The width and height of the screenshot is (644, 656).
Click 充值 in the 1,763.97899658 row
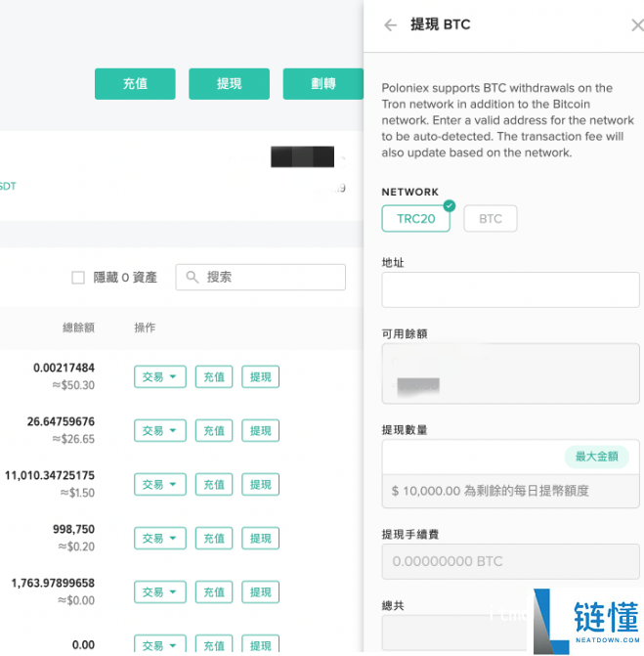click(x=214, y=592)
